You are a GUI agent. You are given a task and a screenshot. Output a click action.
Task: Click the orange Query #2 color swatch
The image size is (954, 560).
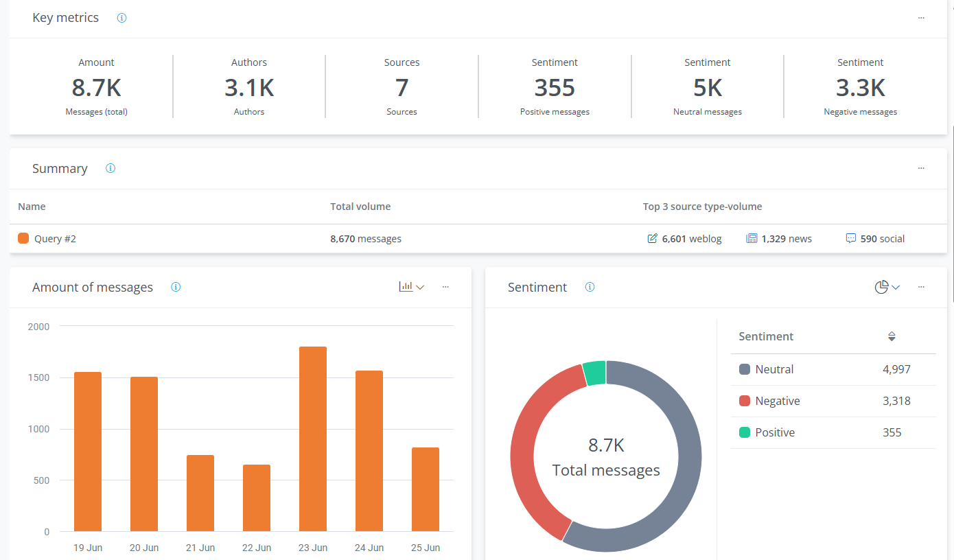coord(23,238)
